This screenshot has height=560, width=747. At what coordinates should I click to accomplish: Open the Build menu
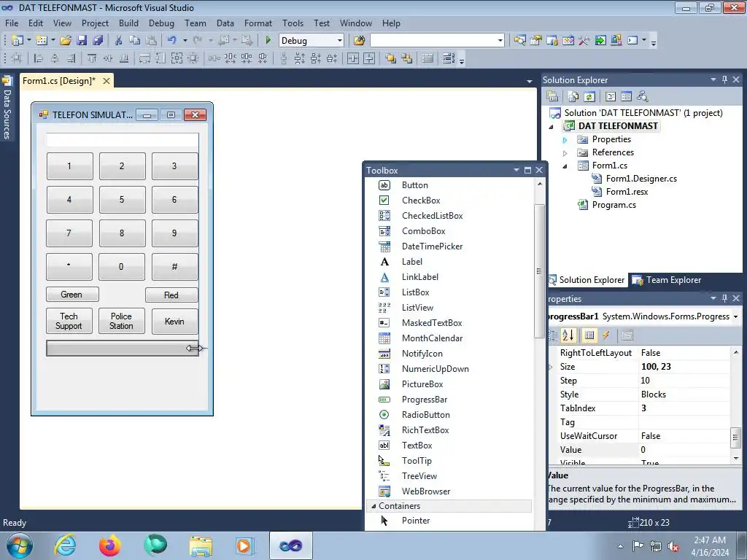pyautogui.click(x=128, y=23)
